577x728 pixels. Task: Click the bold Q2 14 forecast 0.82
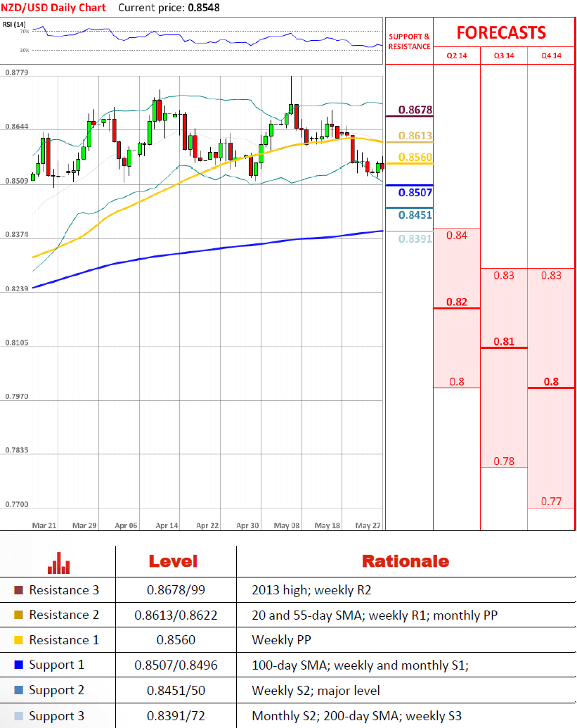point(457,302)
